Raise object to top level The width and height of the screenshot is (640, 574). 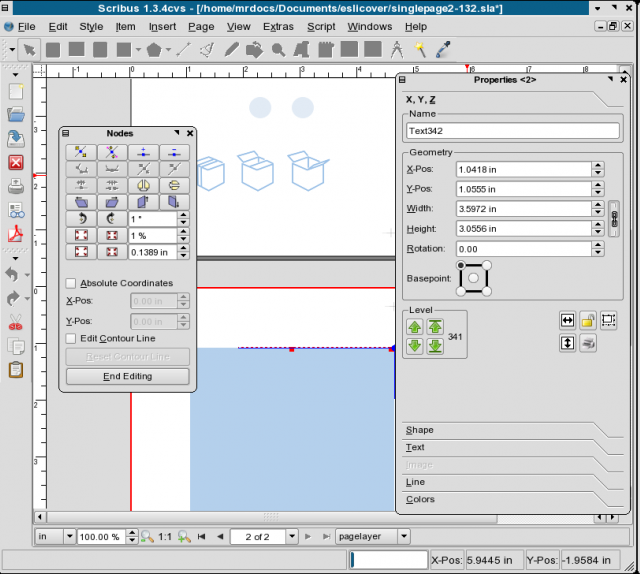436,326
